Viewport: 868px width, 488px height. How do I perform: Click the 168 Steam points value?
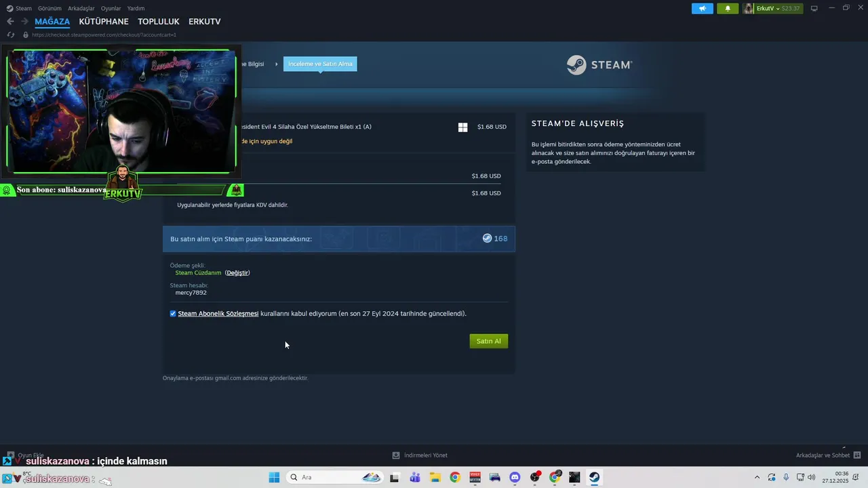click(500, 239)
